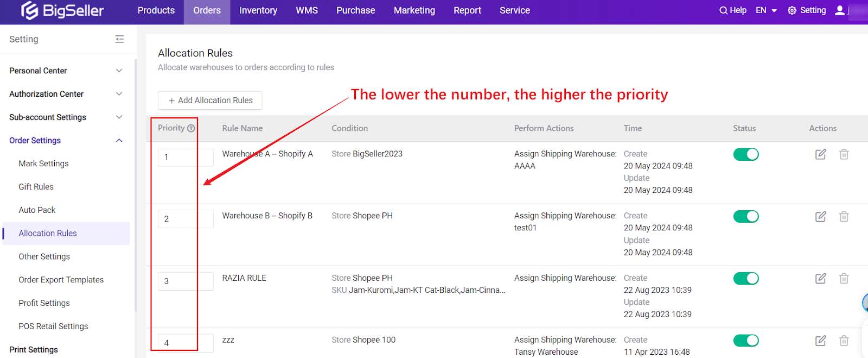Image resolution: width=868 pixels, height=358 pixels.
Task: Open the Marketing menu
Action: click(414, 10)
